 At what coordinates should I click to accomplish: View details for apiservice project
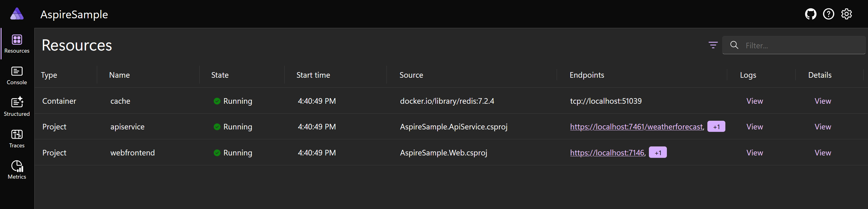pos(823,127)
